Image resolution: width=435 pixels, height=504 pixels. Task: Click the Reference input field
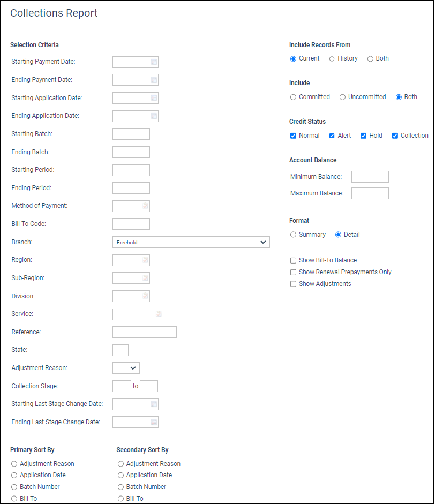[x=144, y=332]
